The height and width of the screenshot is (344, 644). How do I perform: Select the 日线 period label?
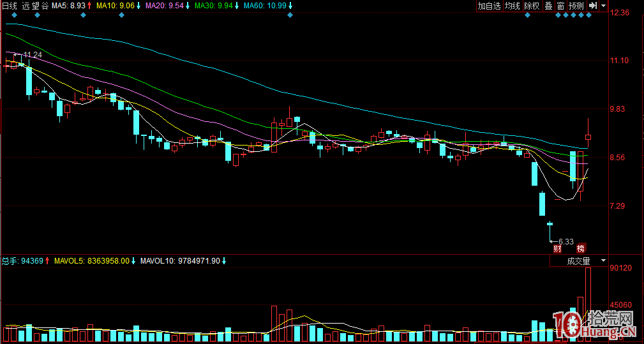pos(10,6)
